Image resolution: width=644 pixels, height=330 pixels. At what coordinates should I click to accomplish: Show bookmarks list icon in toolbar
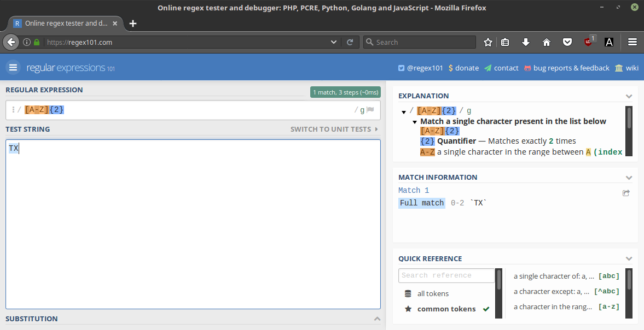(505, 42)
